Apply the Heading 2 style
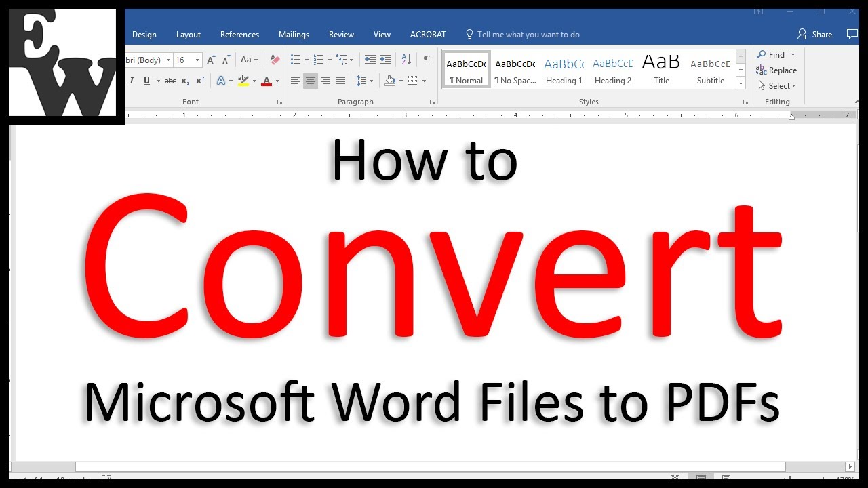The width and height of the screenshot is (868, 488). (613, 70)
